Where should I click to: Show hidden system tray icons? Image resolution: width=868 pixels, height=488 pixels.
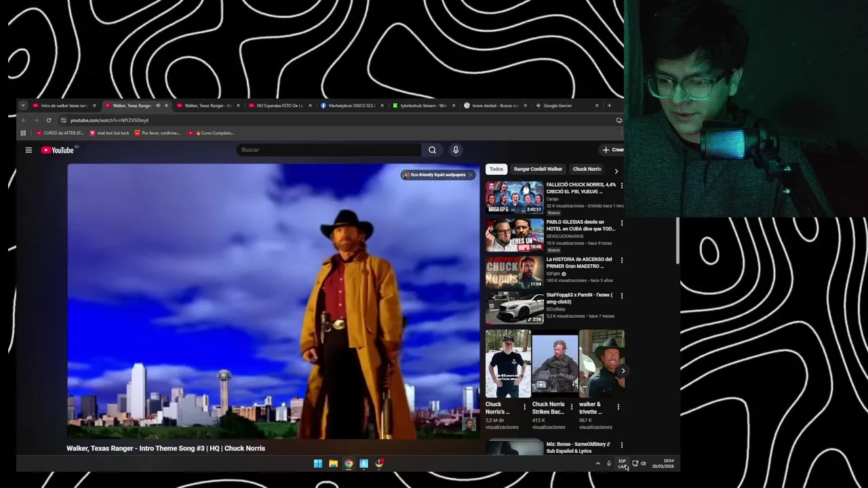597,464
